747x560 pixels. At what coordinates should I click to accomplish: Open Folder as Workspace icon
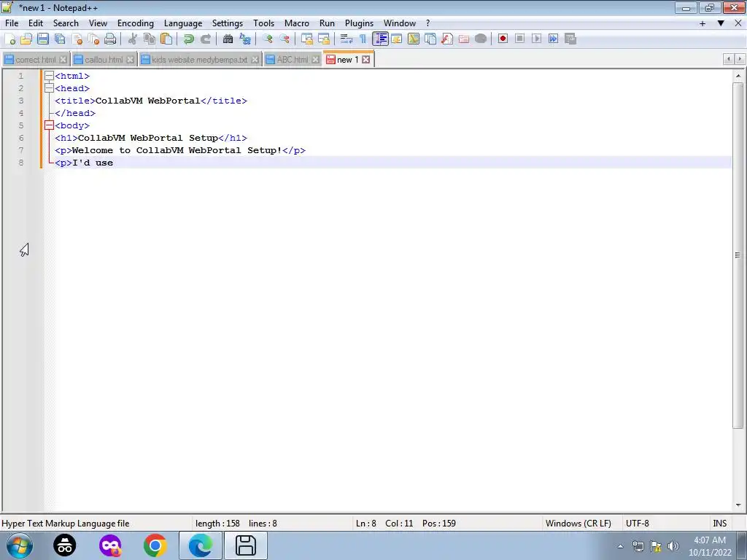[x=463, y=39]
